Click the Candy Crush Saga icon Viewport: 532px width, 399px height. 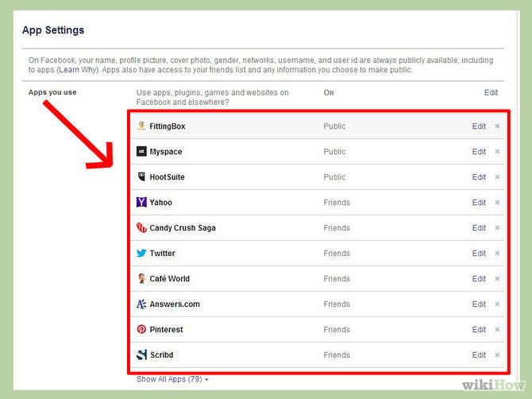(141, 228)
